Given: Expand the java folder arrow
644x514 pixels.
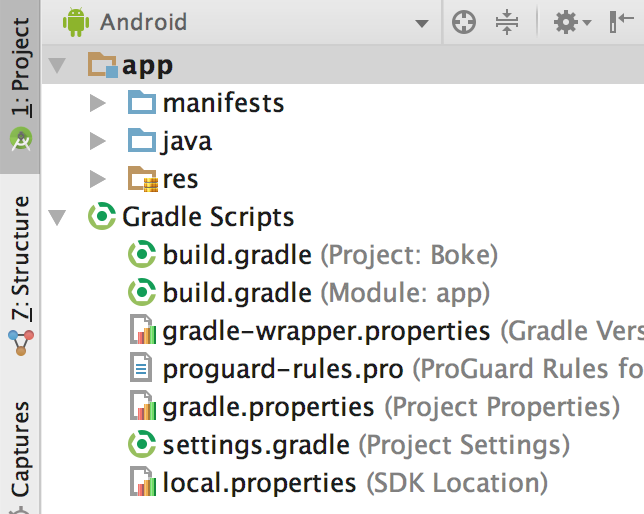Looking at the screenshot, I should tap(97, 141).
